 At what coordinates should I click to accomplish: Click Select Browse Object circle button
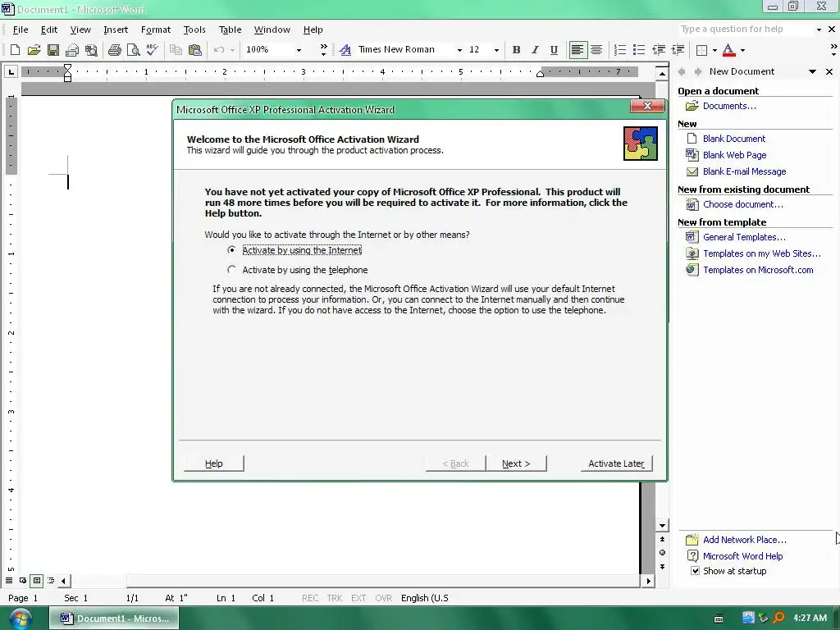click(x=662, y=552)
